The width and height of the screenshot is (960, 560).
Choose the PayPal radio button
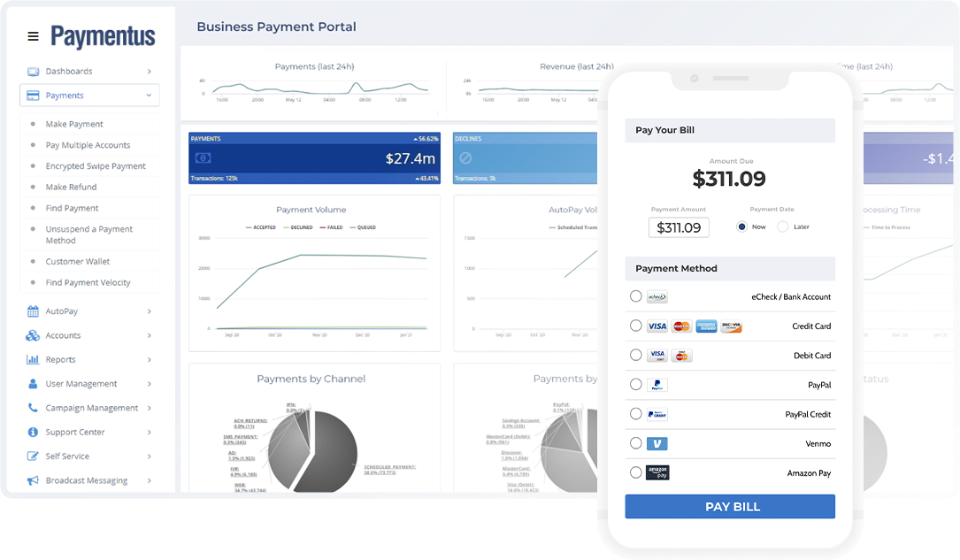coord(636,384)
